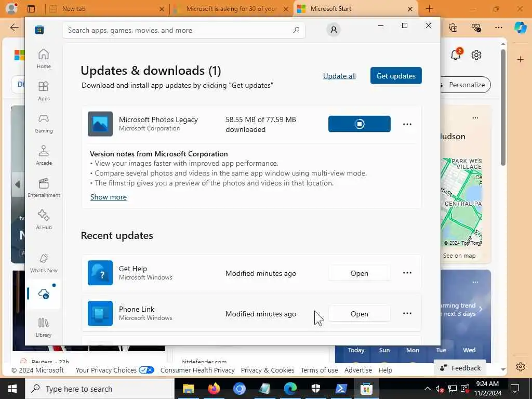Add a sidebar app with plus icon
The image size is (532, 399).
(521, 60)
